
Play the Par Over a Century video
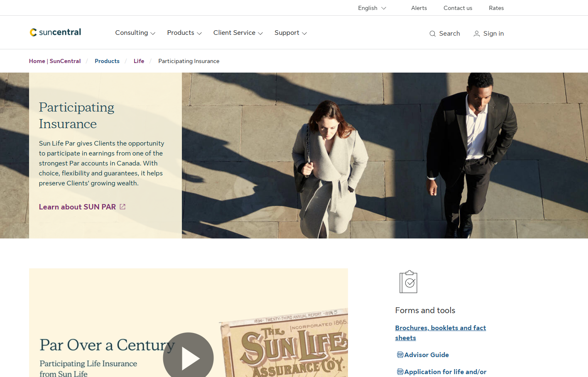pos(188,358)
